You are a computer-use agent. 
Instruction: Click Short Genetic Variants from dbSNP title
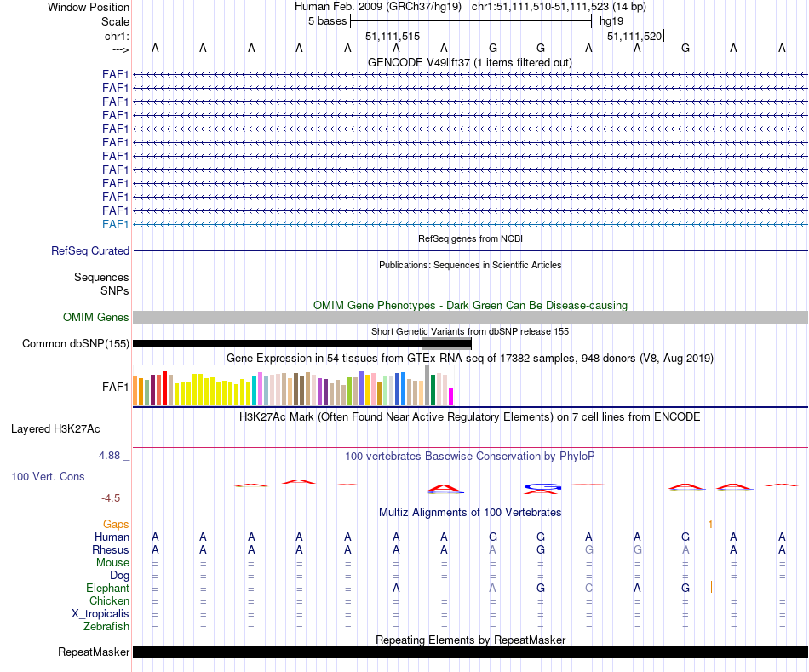pyautogui.click(x=470, y=331)
